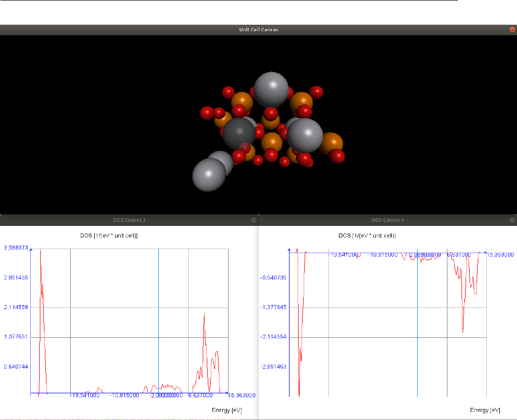Click the Unit Cell Canvas title bar

point(258,30)
